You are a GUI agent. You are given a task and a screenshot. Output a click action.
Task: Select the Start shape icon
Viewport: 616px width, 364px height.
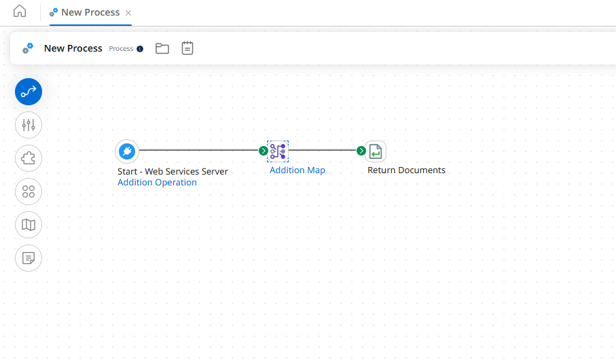(127, 151)
